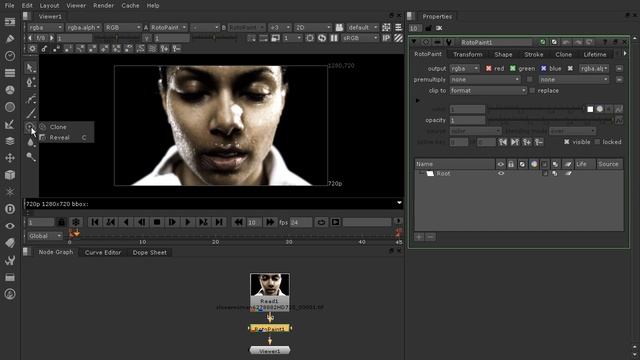Open the viewer rgba layer dropdown
This screenshot has height=360, width=640.
click(45, 27)
